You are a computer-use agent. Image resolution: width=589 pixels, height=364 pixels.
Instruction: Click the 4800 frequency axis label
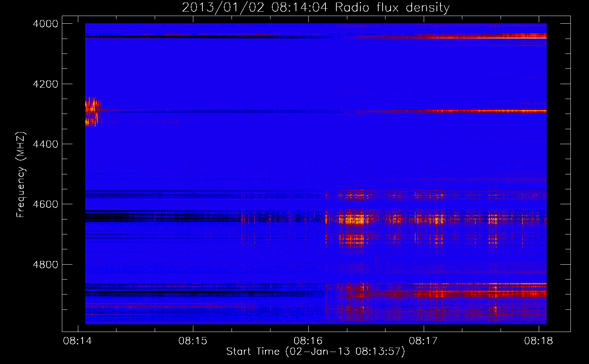45,265
